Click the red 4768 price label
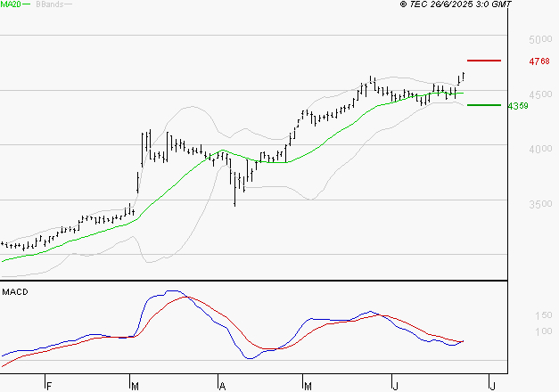 [539, 61]
